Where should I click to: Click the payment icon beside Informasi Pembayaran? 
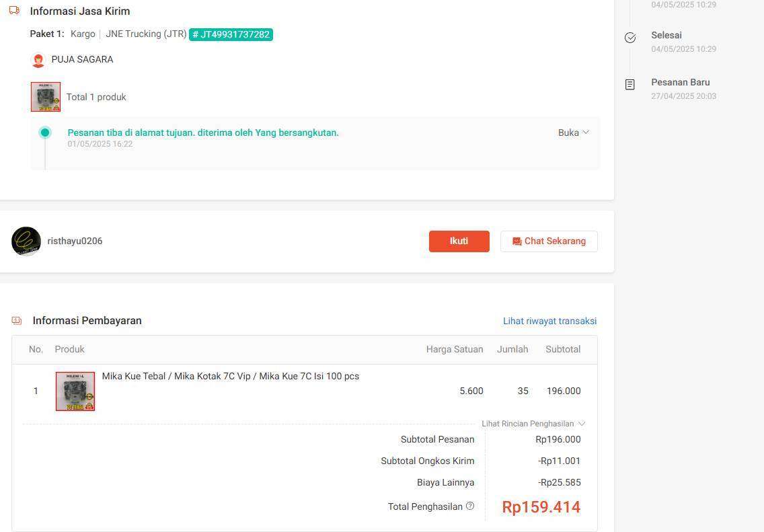tap(17, 321)
